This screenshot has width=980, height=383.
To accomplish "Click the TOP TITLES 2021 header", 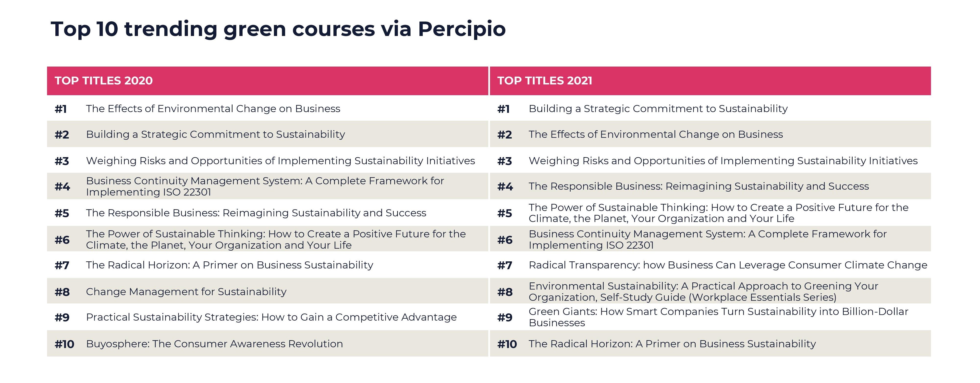I will 544,81.
